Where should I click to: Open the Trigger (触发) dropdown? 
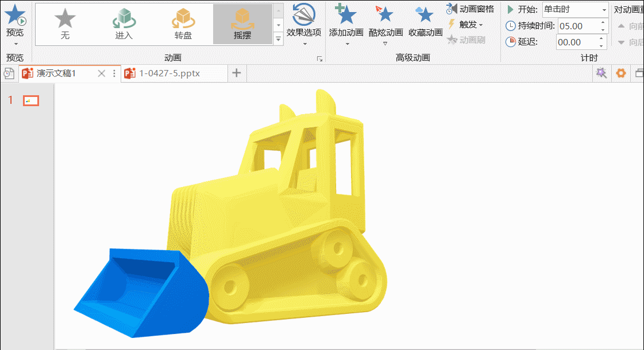pyautogui.click(x=466, y=25)
